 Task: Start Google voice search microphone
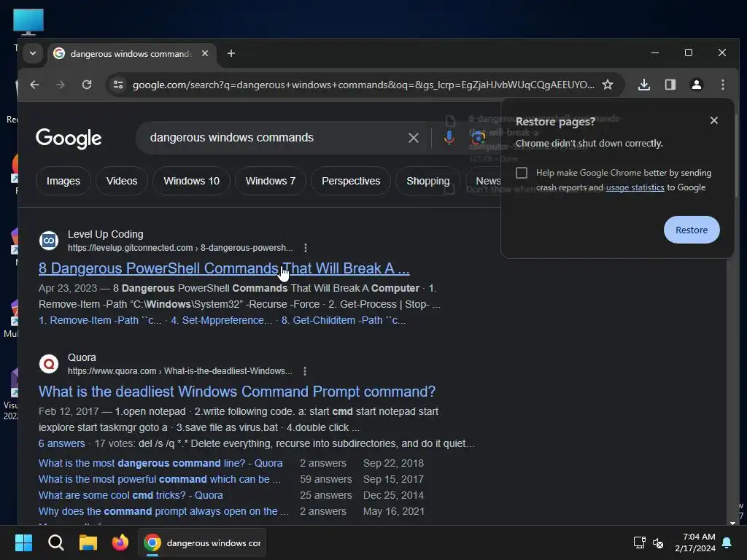tap(449, 138)
